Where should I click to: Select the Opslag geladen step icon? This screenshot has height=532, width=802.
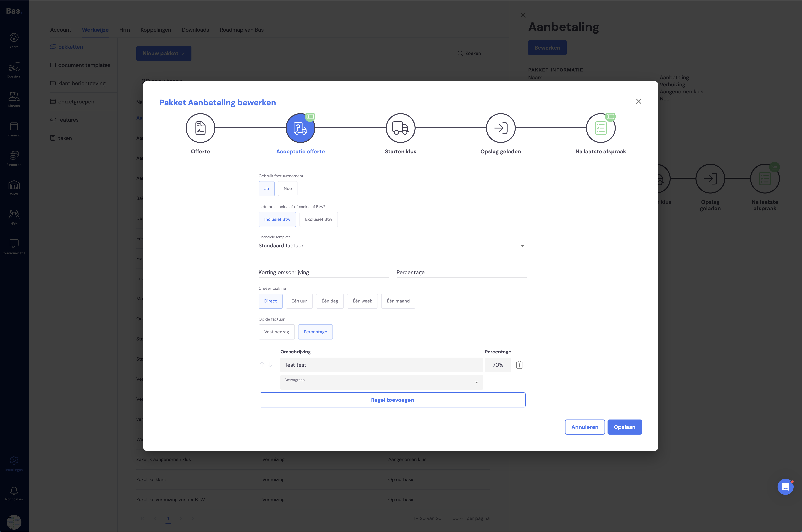pyautogui.click(x=501, y=128)
